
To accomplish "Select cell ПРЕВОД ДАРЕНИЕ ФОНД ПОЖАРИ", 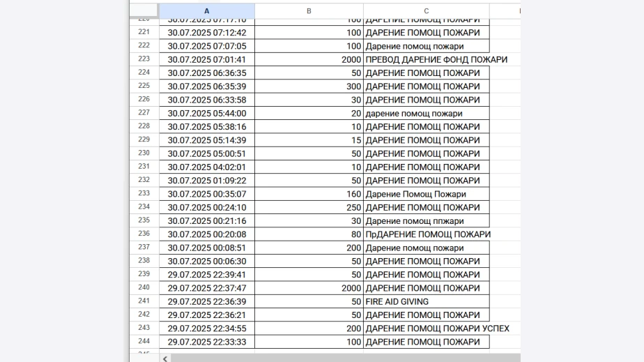I will click(436, 60).
